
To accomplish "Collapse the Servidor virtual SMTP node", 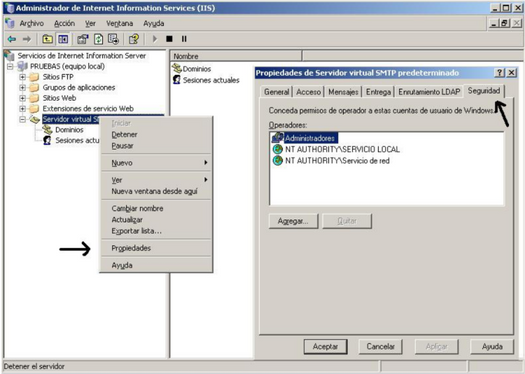I will click(22, 119).
